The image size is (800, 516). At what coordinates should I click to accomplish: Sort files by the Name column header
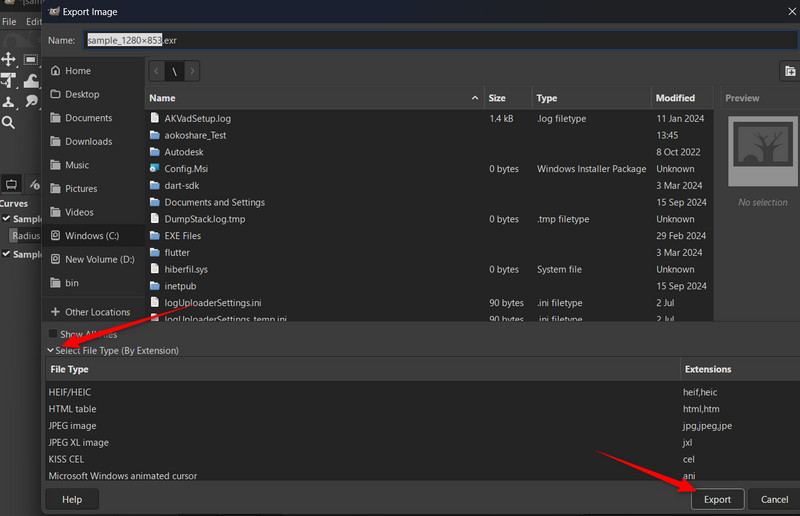(x=314, y=98)
